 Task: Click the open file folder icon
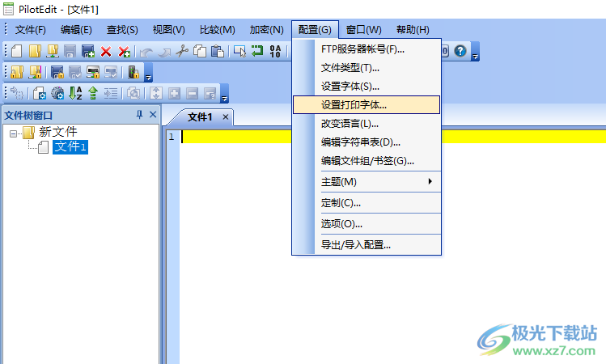[35, 51]
